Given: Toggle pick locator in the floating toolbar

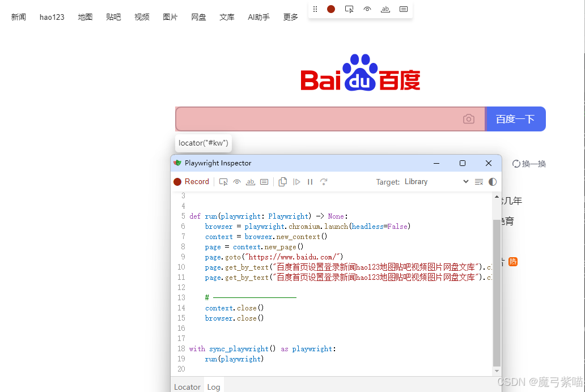Looking at the screenshot, I should click(x=349, y=9).
